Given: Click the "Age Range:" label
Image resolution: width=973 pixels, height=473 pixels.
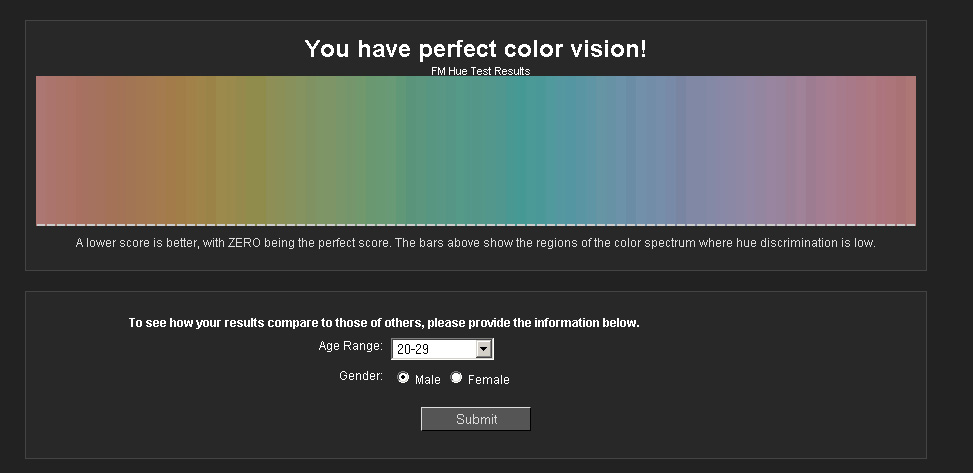Looking at the screenshot, I should 350,346.
